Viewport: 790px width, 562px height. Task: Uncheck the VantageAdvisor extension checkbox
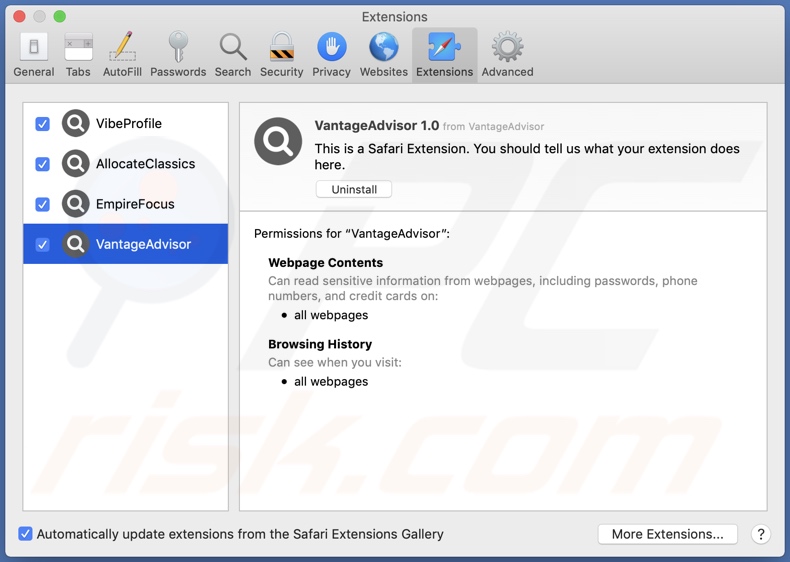tap(42, 244)
